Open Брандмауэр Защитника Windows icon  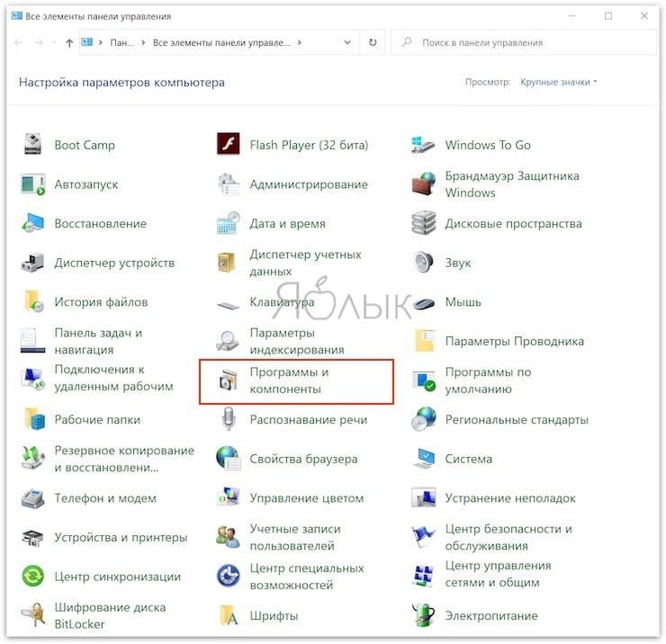coord(424,183)
